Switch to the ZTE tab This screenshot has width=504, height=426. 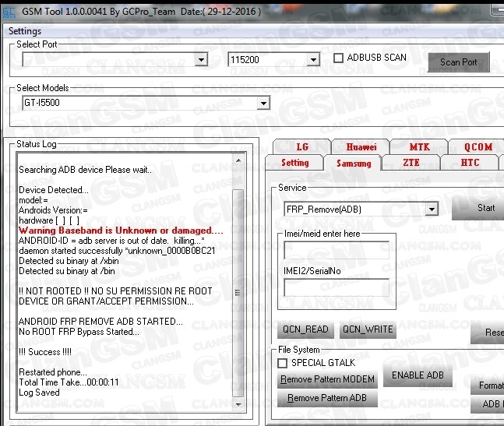pos(411,163)
